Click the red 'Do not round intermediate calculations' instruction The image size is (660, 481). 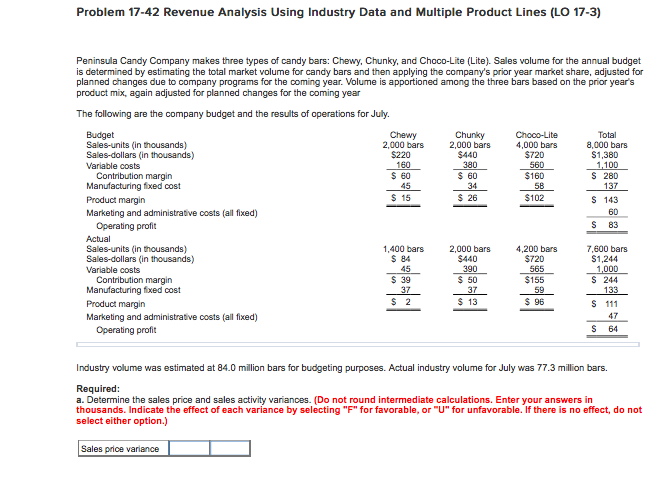pos(359,410)
